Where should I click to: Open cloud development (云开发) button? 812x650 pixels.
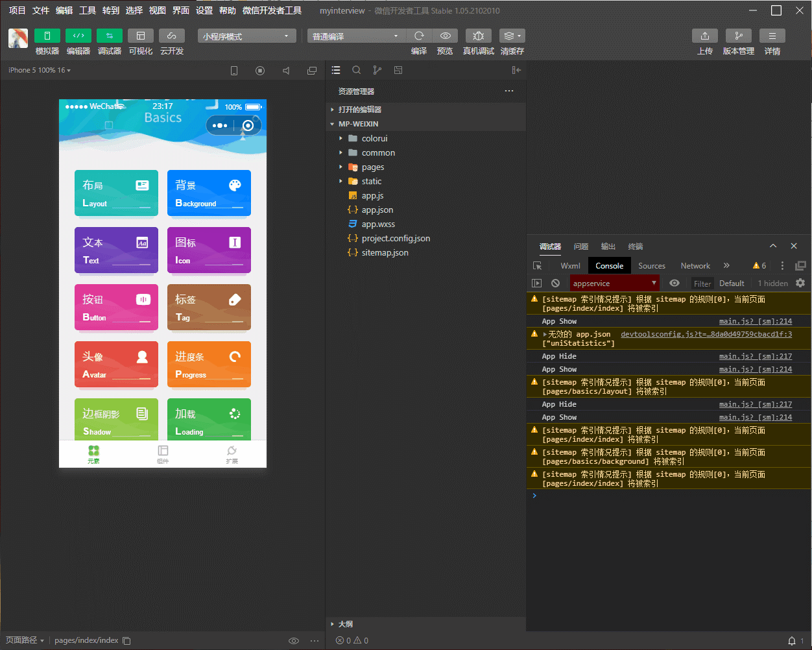172,36
